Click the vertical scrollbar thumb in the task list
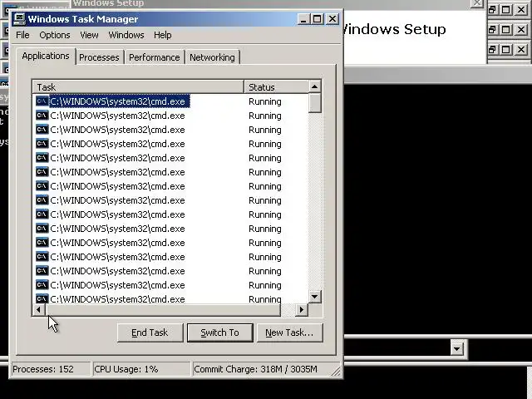Screen dimensions: 532x399 pos(314,103)
